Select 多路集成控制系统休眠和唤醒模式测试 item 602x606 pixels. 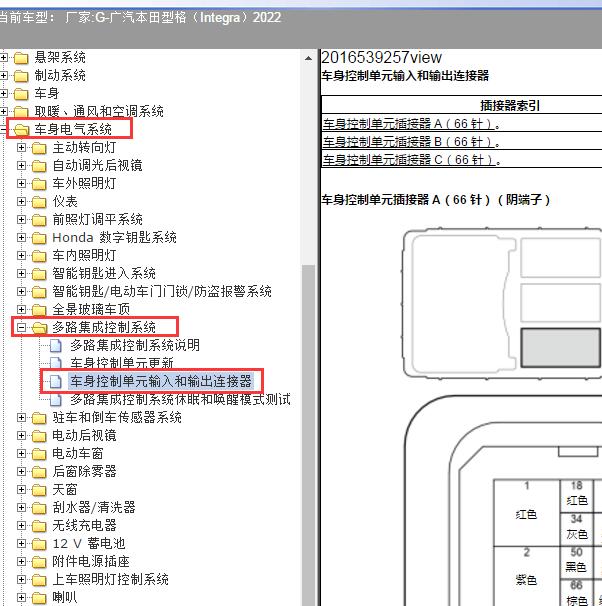coord(180,399)
